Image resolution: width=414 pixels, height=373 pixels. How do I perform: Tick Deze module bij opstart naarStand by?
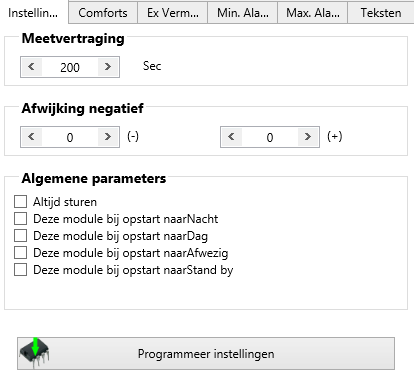tap(20, 270)
